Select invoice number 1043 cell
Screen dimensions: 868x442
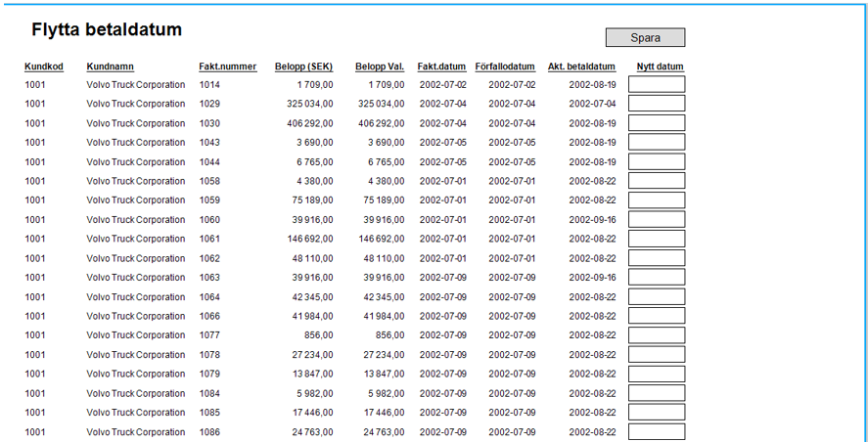209,143
